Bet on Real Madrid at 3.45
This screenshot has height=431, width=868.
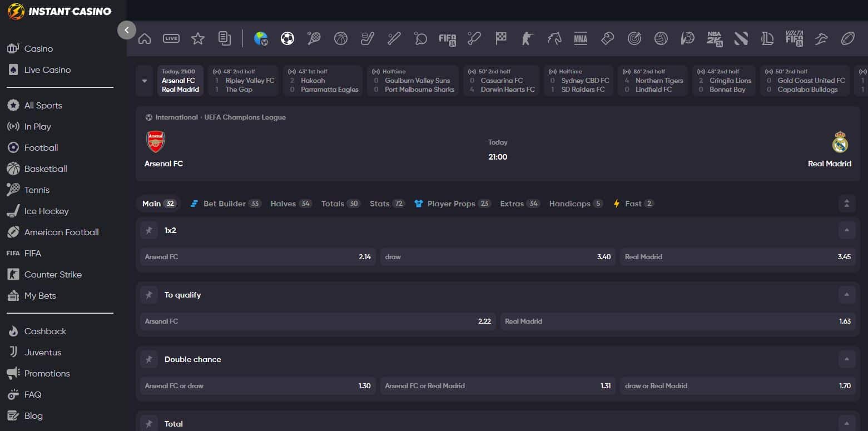738,257
